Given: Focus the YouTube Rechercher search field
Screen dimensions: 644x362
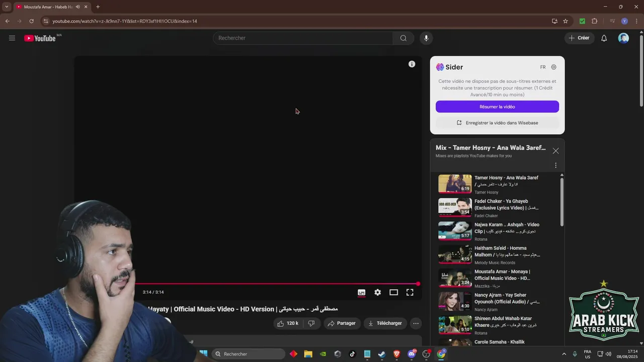Looking at the screenshot, I should [x=303, y=38].
